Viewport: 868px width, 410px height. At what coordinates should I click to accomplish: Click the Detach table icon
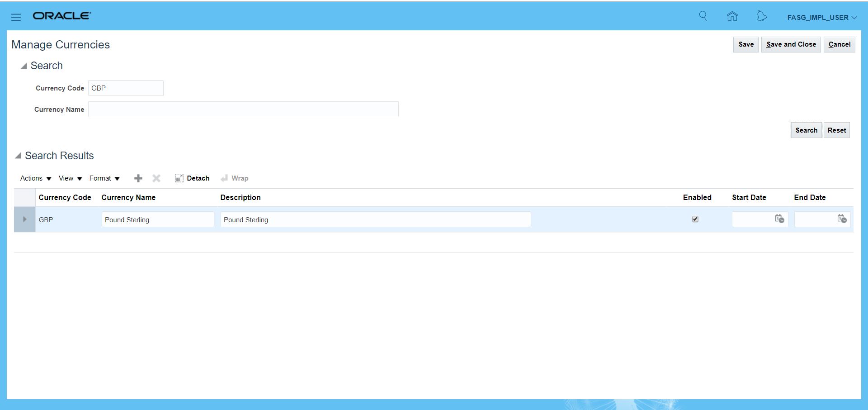point(192,178)
